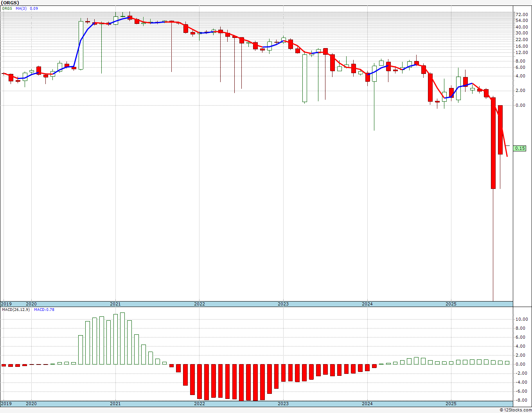Viewport: 532px width, 413px height.
Task: Click the large red mid-2025 candlestick
Action: coord(493,143)
